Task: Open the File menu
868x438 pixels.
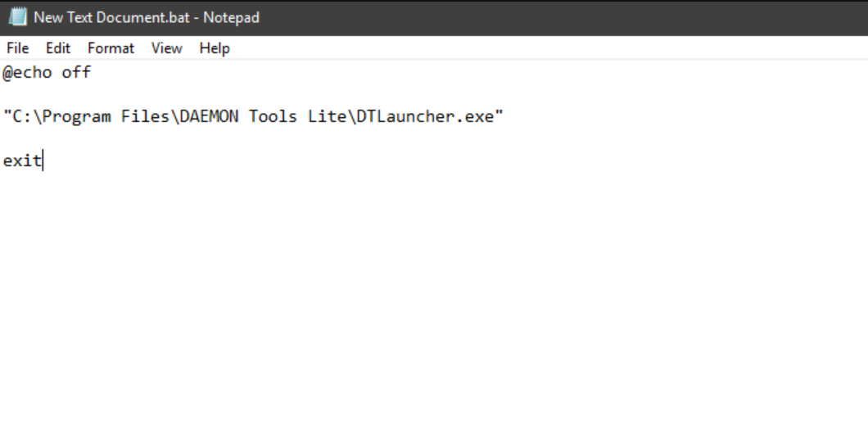Action: click(x=18, y=48)
